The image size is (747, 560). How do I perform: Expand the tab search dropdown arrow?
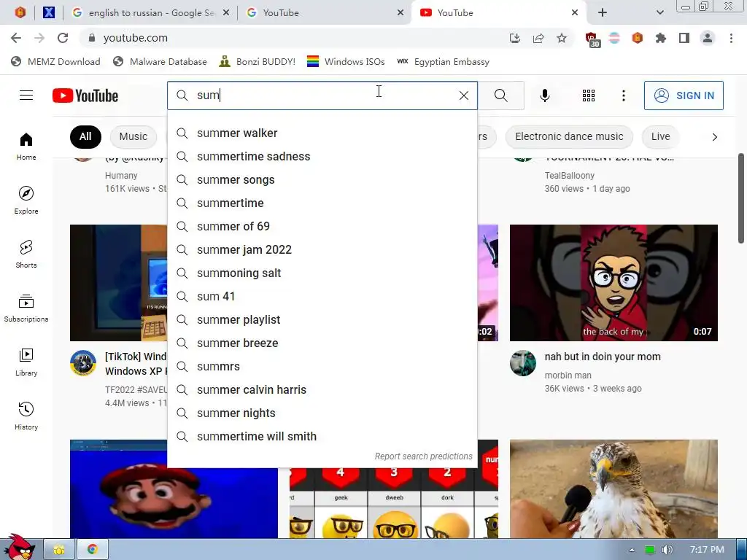pos(659,13)
